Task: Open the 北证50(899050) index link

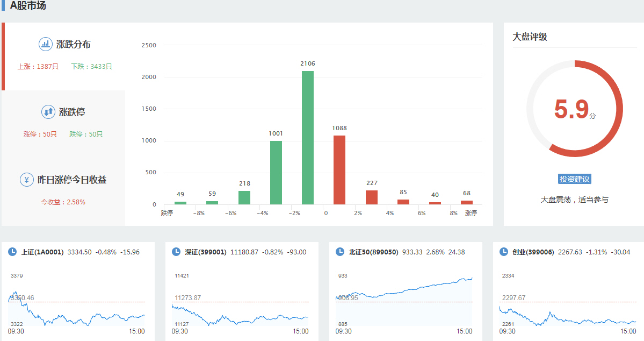Action: coord(373,252)
